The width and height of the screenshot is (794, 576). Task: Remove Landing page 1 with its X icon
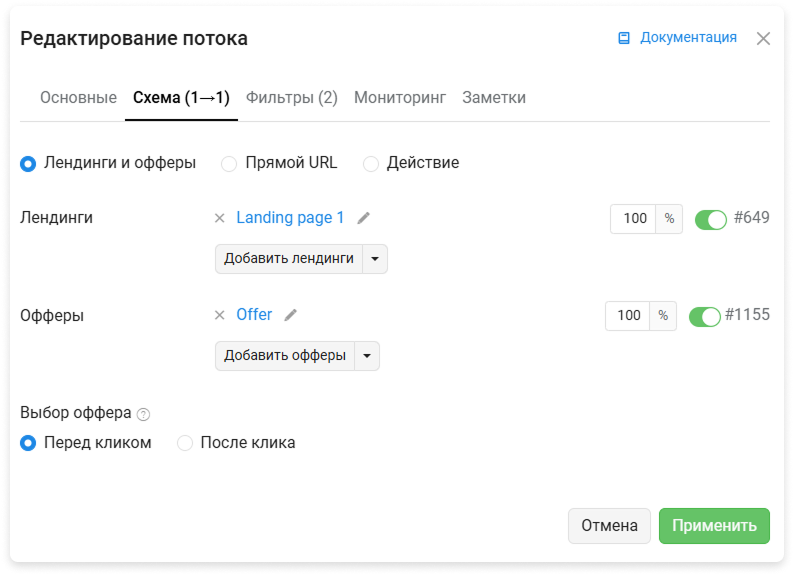click(219, 218)
